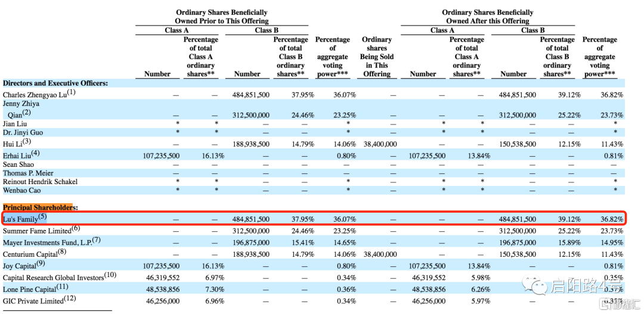This screenshot has width=644, height=314.
Task: Click 'Owned After this Offering' header
Action: pyautogui.click(x=488, y=20)
